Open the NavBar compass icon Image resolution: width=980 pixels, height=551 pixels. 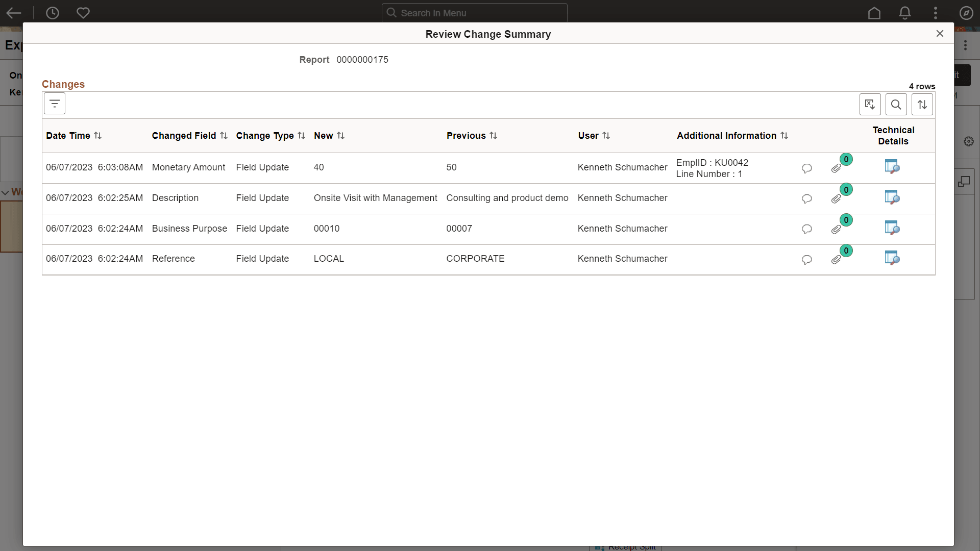click(x=966, y=13)
